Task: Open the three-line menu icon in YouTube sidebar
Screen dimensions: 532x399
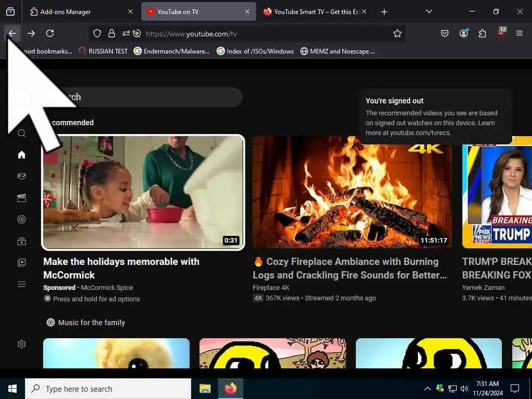Action: 21,284
